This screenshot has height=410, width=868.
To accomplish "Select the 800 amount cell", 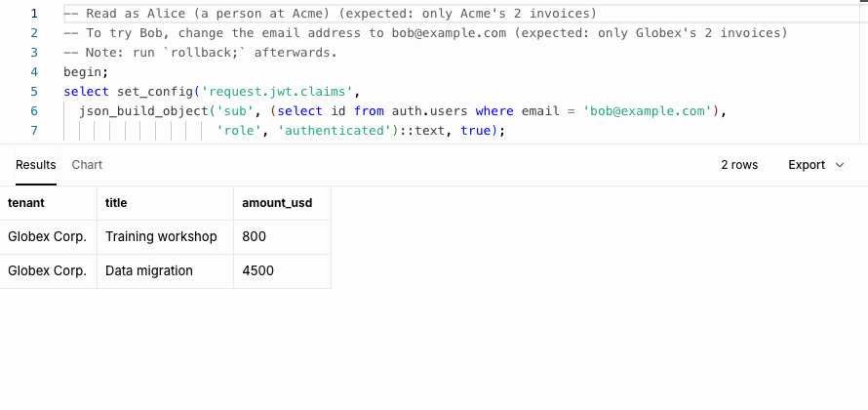I will coord(282,237).
